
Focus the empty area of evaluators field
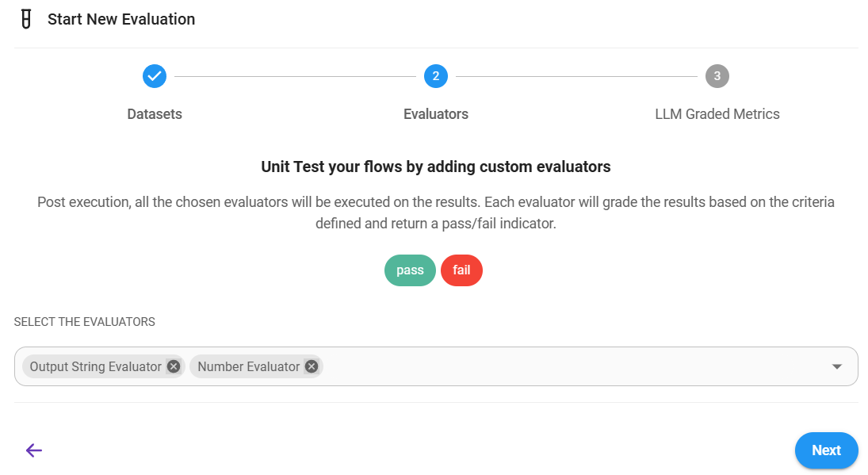tap(571, 366)
